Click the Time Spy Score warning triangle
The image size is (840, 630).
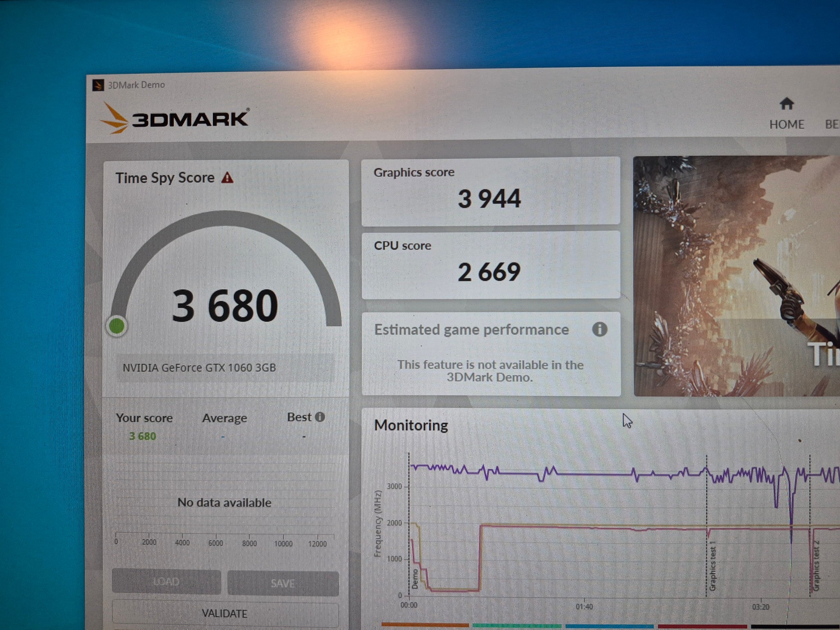click(227, 178)
